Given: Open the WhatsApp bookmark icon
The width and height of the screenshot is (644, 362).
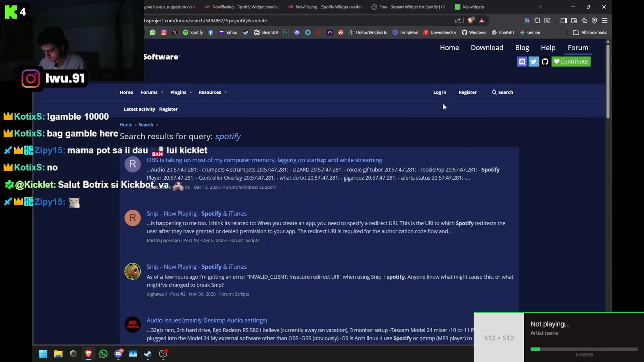Looking at the screenshot, I should pyautogui.click(x=153, y=32).
